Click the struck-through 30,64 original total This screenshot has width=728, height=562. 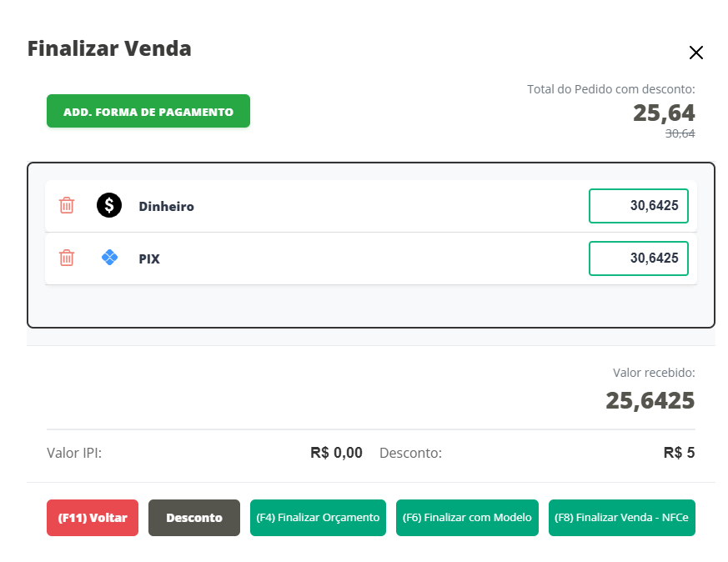click(680, 133)
